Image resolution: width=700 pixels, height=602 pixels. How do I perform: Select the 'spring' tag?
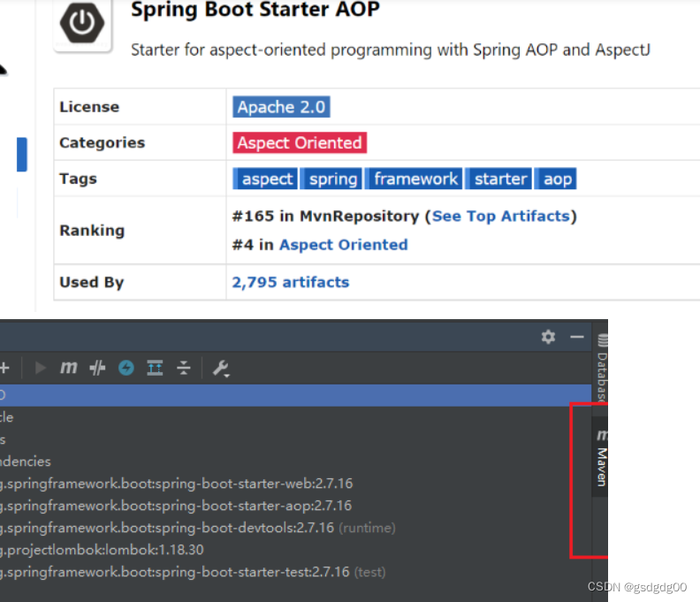coord(331,179)
